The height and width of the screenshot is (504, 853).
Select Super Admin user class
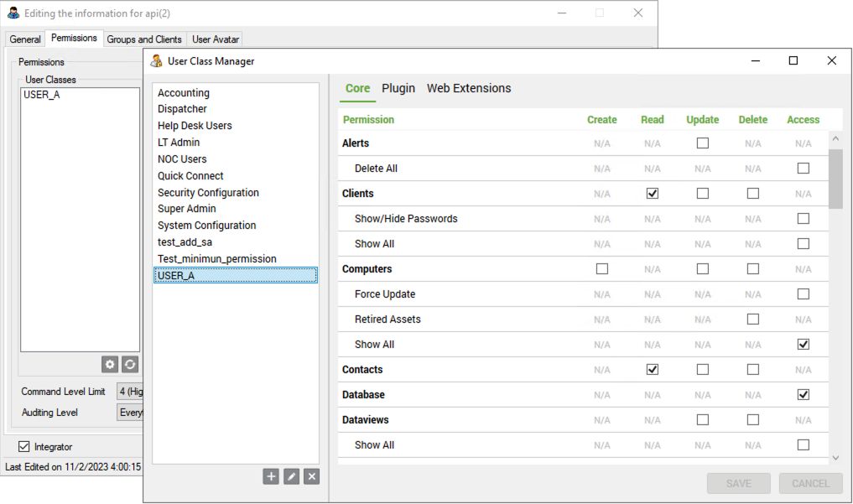[x=187, y=209]
